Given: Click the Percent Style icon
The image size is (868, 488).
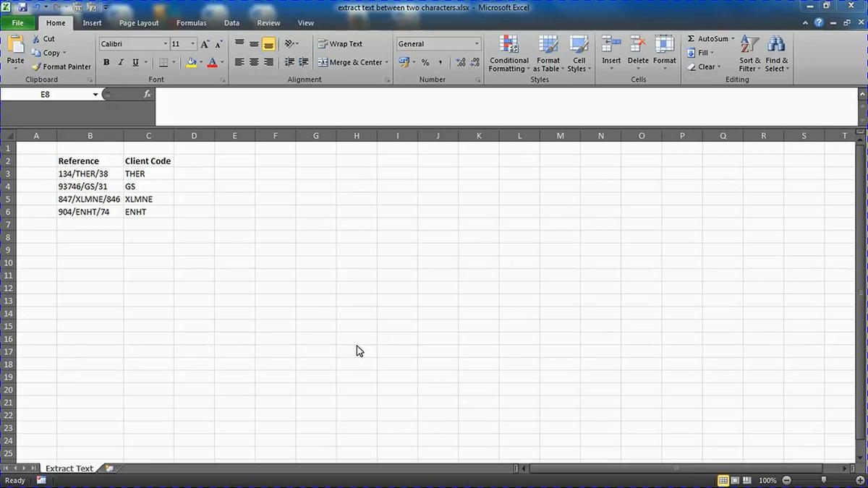Looking at the screenshot, I should coord(426,63).
